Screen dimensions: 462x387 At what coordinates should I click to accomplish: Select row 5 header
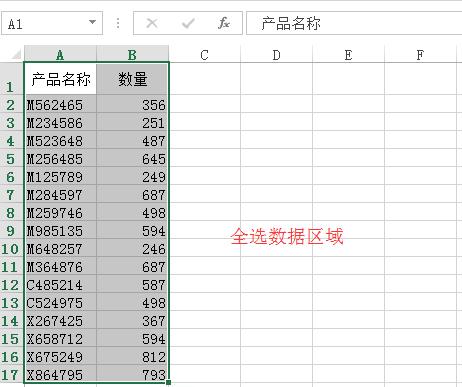click(12, 158)
